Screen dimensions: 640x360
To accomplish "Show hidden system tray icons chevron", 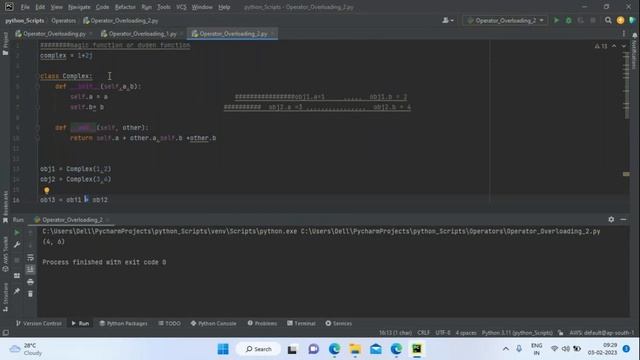I will (506, 349).
